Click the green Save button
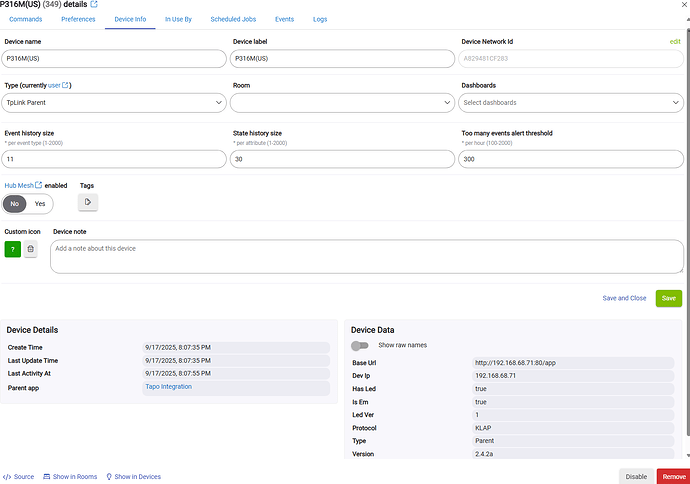The image size is (690, 484). [668, 298]
